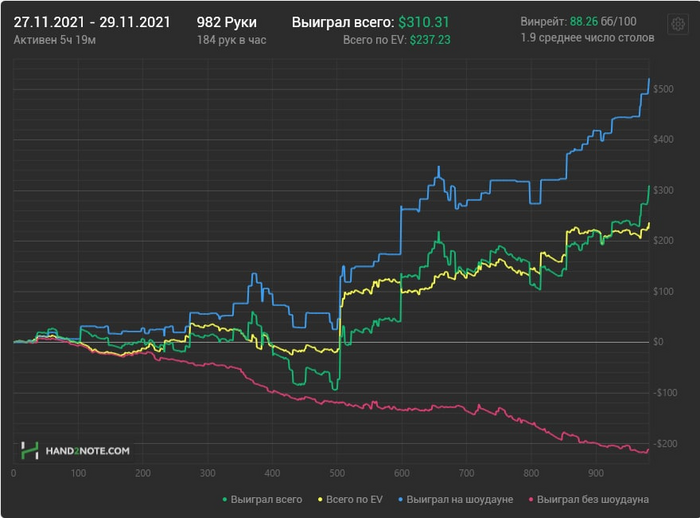Open the graph settings gear icon

(678, 24)
